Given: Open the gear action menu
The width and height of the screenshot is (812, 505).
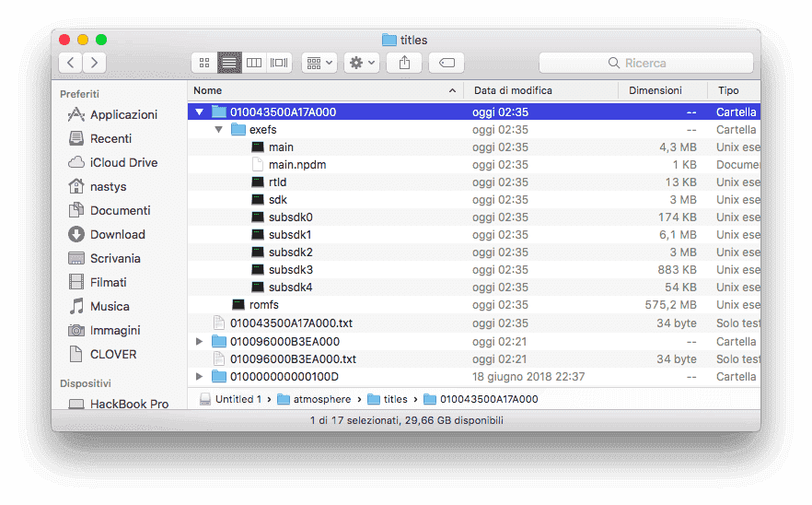Looking at the screenshot, I should click(x=362, y=63).
